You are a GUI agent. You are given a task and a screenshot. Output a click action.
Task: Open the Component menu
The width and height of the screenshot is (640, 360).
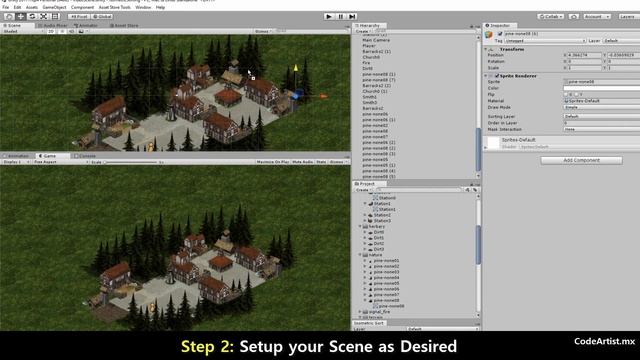(x=82, y=7)
